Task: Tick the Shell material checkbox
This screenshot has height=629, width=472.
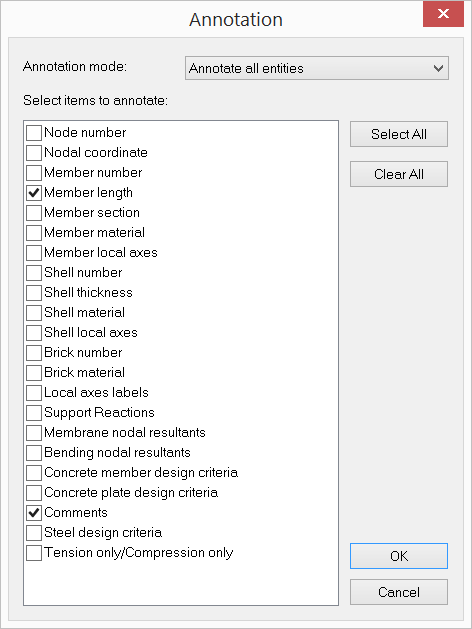Action: coord(34,313)
